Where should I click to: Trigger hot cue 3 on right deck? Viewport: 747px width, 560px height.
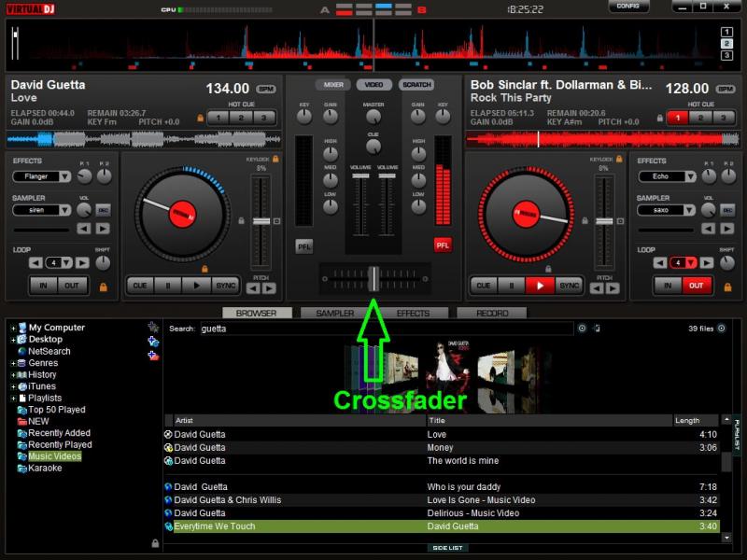point(723,118)
